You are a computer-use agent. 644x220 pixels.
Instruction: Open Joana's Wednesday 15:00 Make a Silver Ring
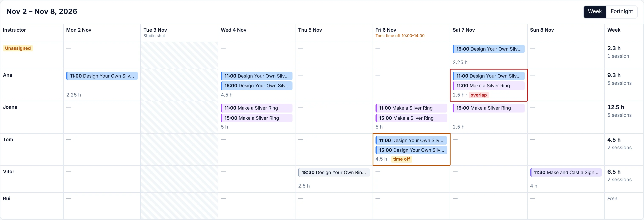click(256, 118)
